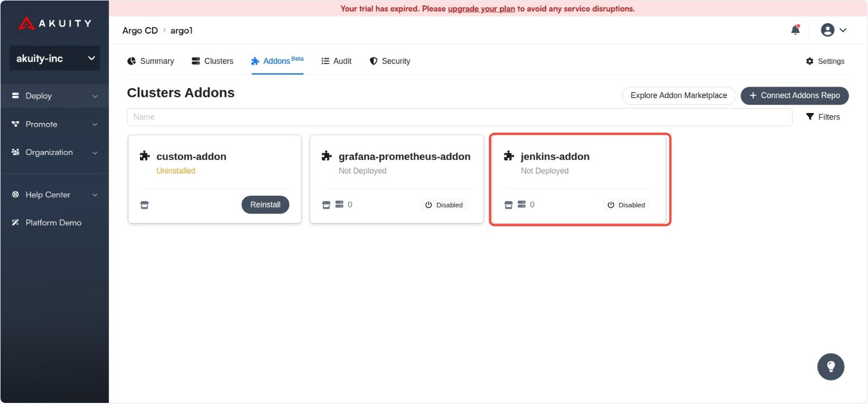
Task: Click the grafana-prometheus-addon puzzle icon
Action: pyautogui.click(x=327, y=156)
